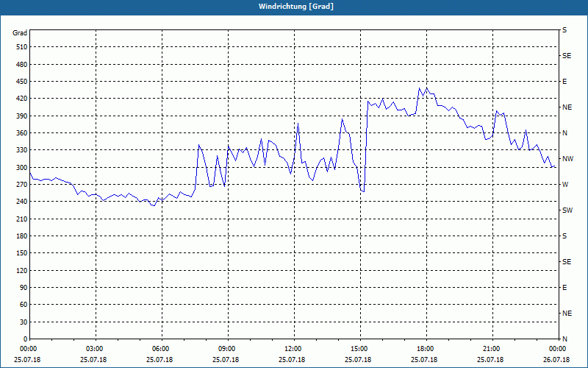Screen dimensions: 588x368
Task: Select the W compass label
Action: [x=565, y=185]
